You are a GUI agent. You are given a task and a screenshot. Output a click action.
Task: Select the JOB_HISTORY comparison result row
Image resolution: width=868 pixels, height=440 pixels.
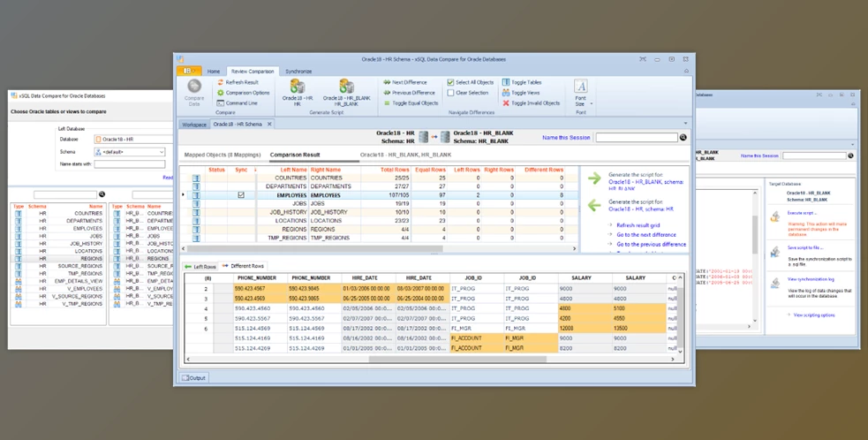[x=379, y=212]
